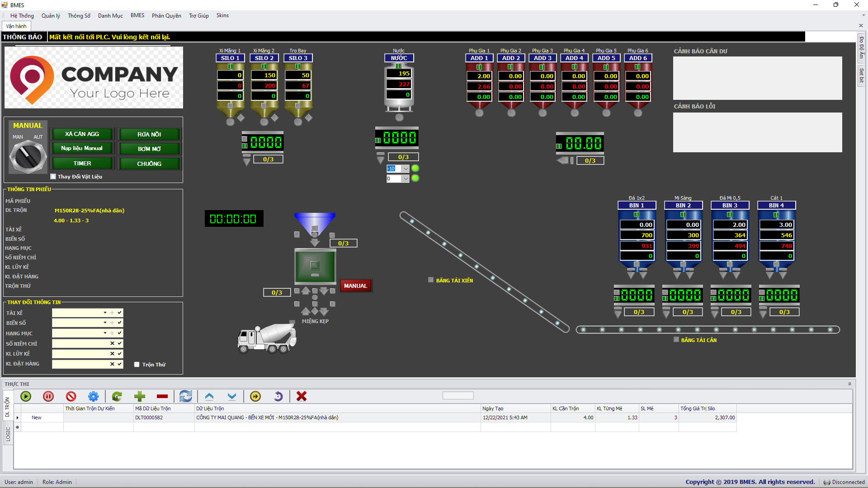This screenshot has width=868, height=488.
Task: Move row up with blue chevron
Action: [x=209, y=396]
